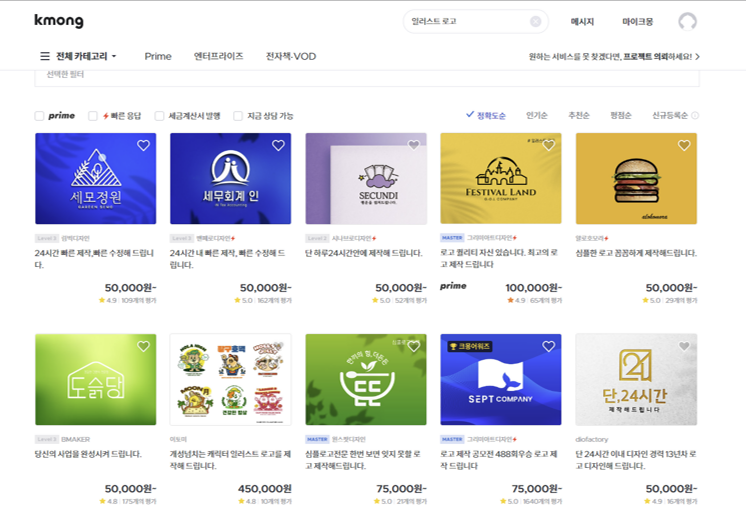Click the 선택한 필터 box

(x=367, y=79)
